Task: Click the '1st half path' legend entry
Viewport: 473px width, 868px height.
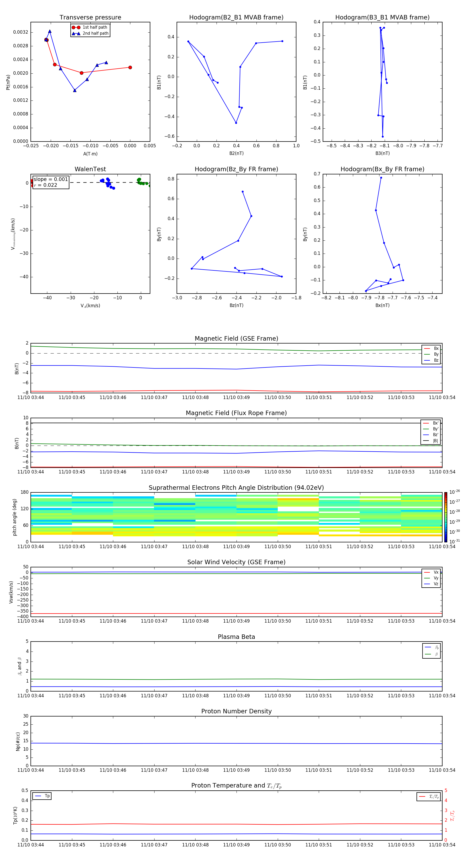Action: coord(90,27)
